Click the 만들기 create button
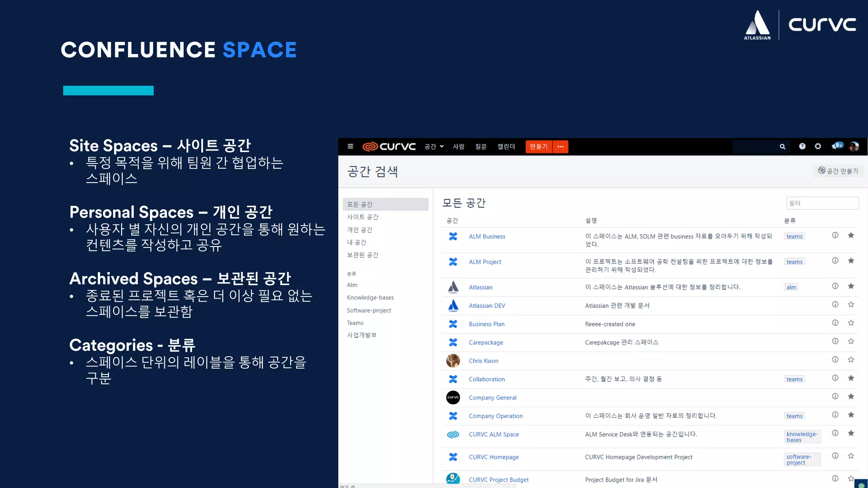The width and height of the screenshot is (868, 488). click(539, 147)
